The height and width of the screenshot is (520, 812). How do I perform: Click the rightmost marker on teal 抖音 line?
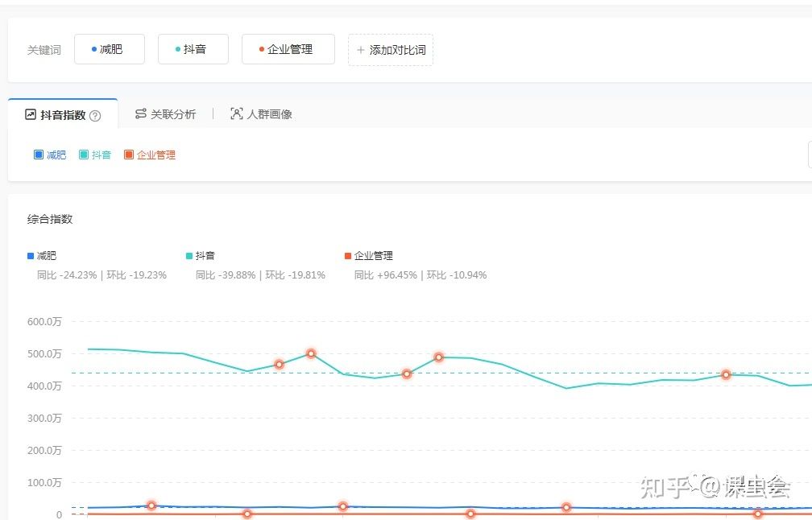(x=726, y=374)
